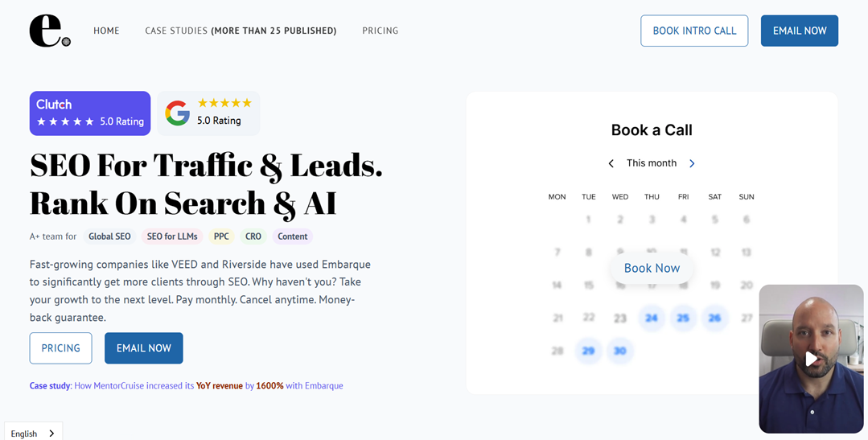Click the Embarque 'e.' logo
Viewport: 868px width, 440px height.
[50, 31]
